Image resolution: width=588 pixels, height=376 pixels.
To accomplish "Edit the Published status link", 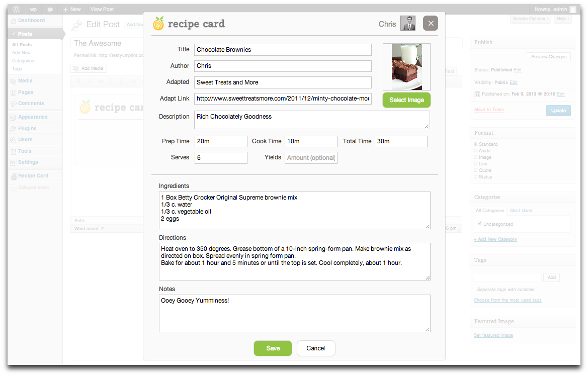I will click(518, 70).
